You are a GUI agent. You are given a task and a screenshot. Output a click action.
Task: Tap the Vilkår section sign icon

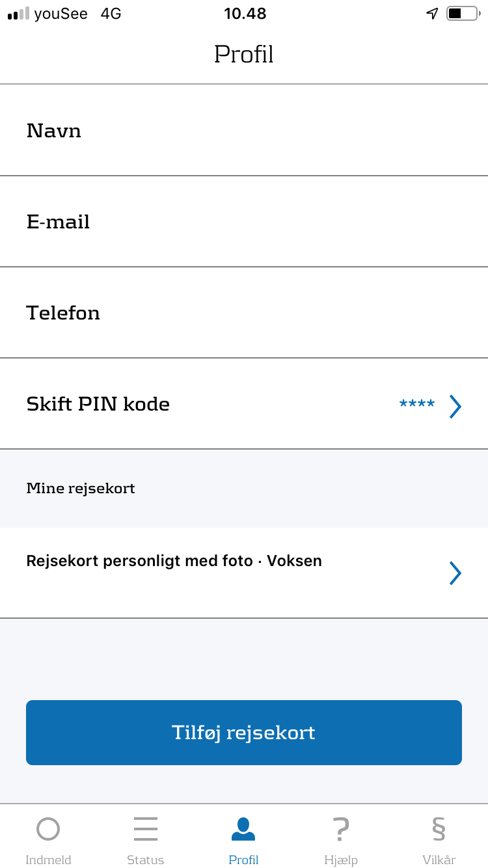439,829
